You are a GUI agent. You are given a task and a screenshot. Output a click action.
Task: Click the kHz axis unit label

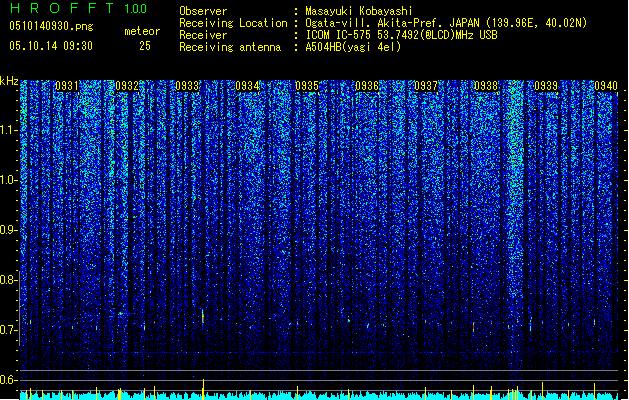pyautogui.click(x=9, y=81)
